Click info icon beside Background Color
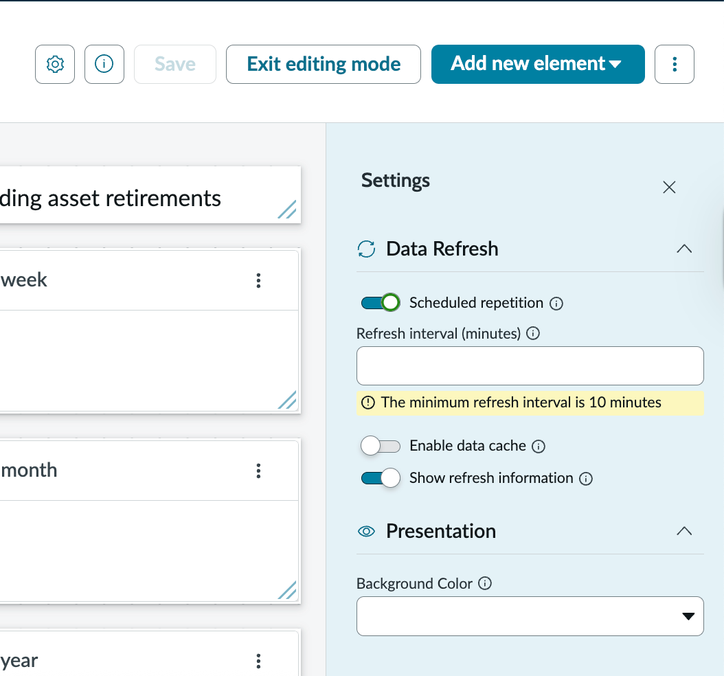Image resolution: width=724 pixels, height=676 pixels. coord(485,584)
